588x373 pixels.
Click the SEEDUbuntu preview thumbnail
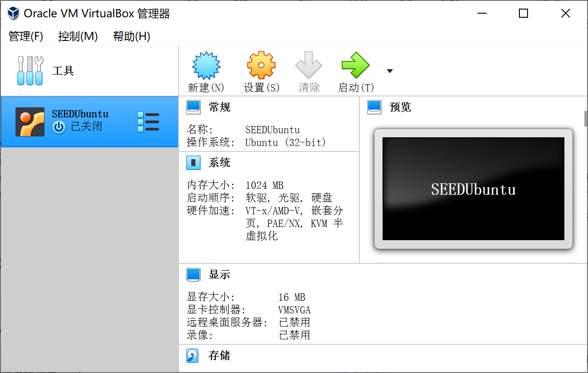[x=473, y=189]
